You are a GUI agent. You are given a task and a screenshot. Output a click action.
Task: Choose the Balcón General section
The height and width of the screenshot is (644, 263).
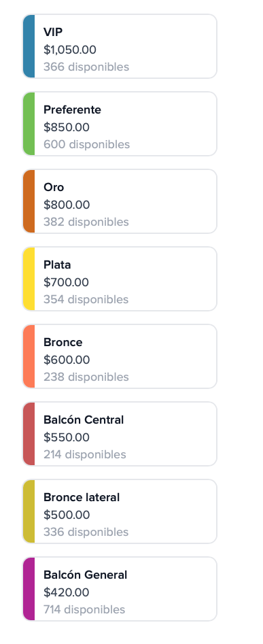point(120,589)
